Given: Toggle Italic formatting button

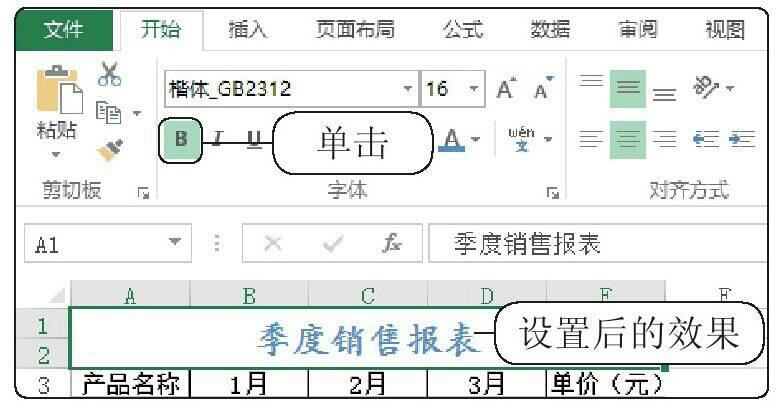Looking at the screenshot, I should coord(217,140).
